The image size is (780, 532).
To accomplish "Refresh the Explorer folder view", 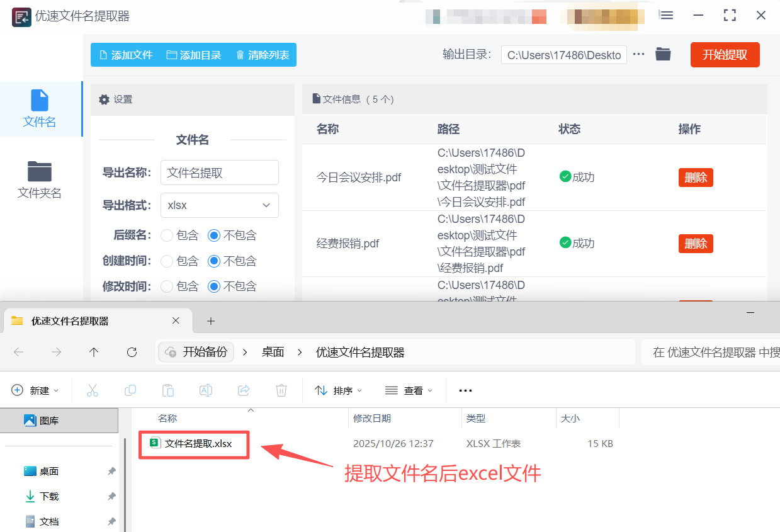I will tap(132, 352).
